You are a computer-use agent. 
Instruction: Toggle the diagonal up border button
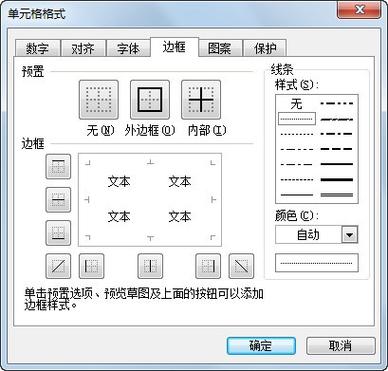coord(58,266)
